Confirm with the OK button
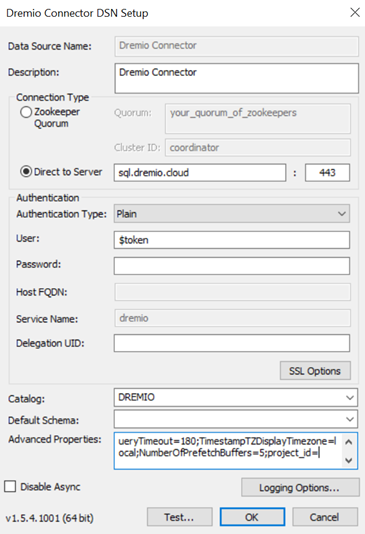Screen dimensions: 365x534 (x=252, y=517)
